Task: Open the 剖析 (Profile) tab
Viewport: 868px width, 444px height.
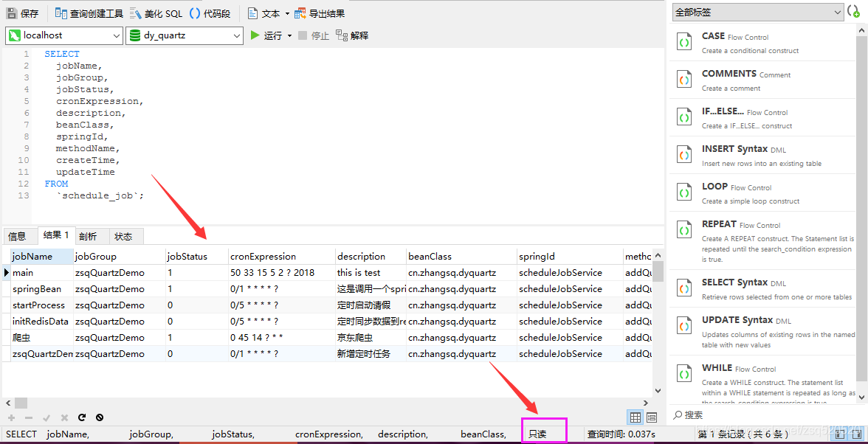Action: point(88,236)
